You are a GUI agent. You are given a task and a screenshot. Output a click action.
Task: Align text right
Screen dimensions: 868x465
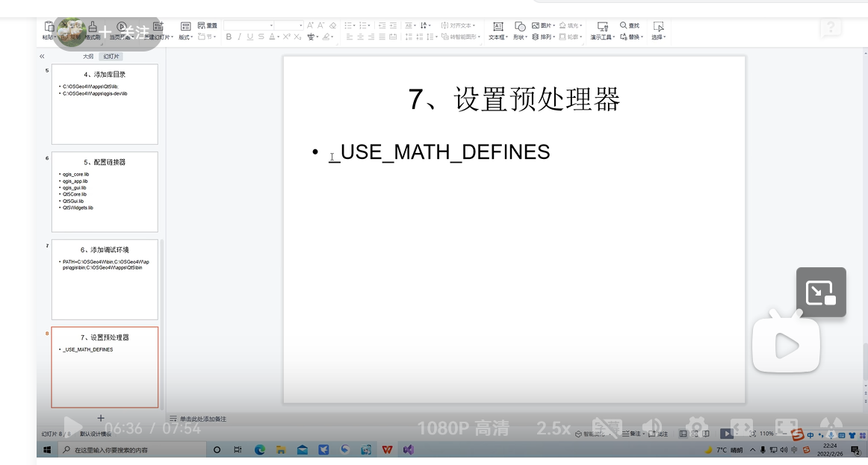coord(371,37)
